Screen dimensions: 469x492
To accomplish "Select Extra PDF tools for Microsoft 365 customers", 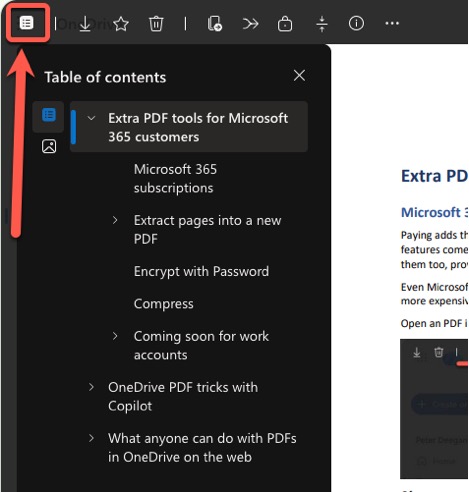I will (189, 127).
